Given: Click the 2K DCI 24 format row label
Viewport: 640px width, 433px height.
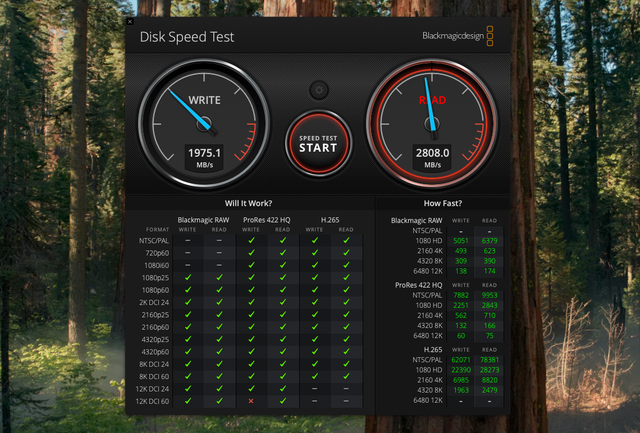Looking at the screenshot, I should 154,302.
